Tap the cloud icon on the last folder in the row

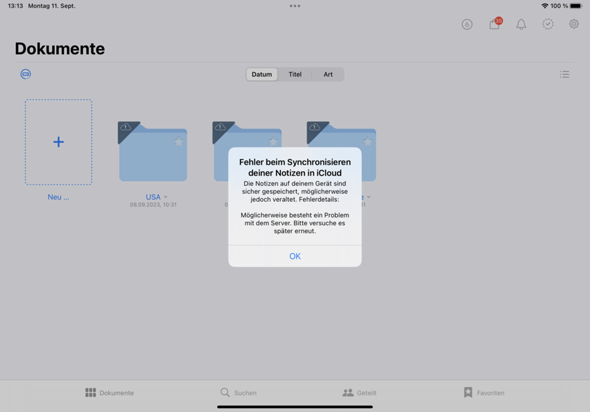(314, 128)
